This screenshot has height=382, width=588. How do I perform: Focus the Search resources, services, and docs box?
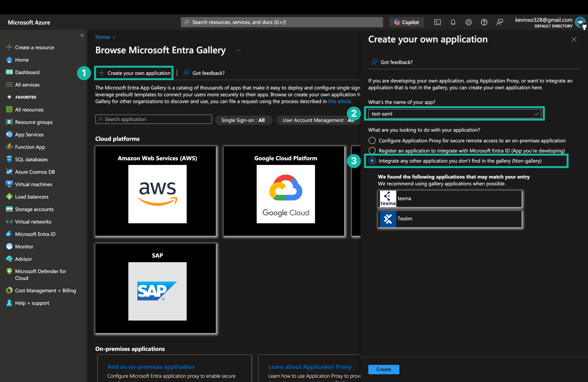pyautogui.click(x=282, y=22)
